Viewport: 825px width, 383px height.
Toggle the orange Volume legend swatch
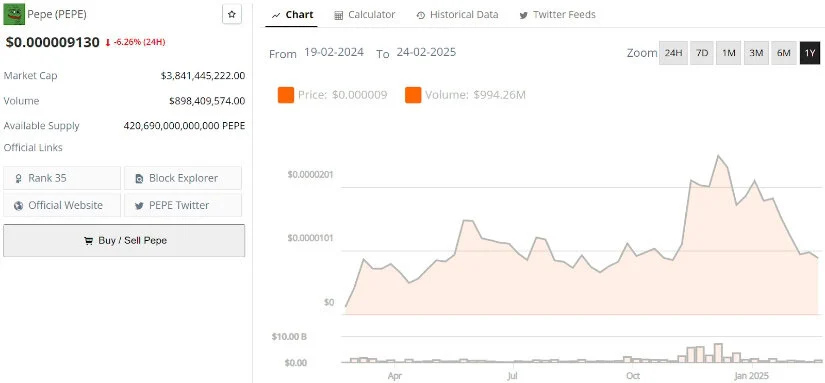(413, 95)
